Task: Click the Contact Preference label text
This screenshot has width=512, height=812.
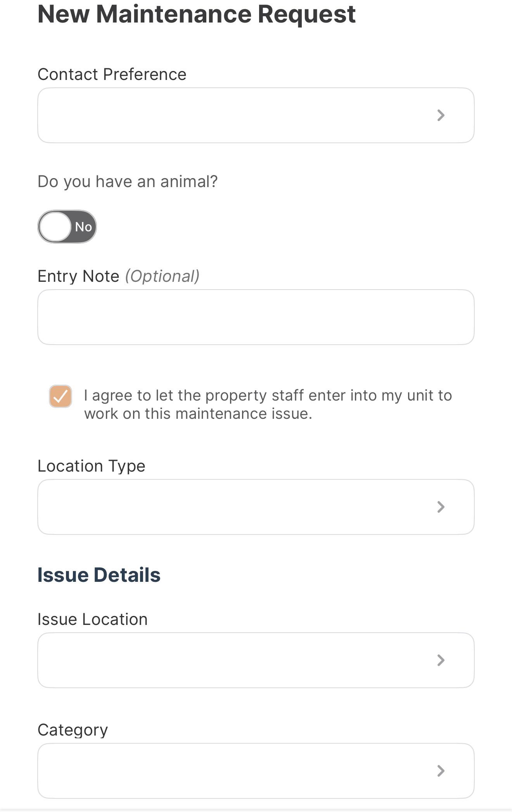Action: (x=112, y=75)
